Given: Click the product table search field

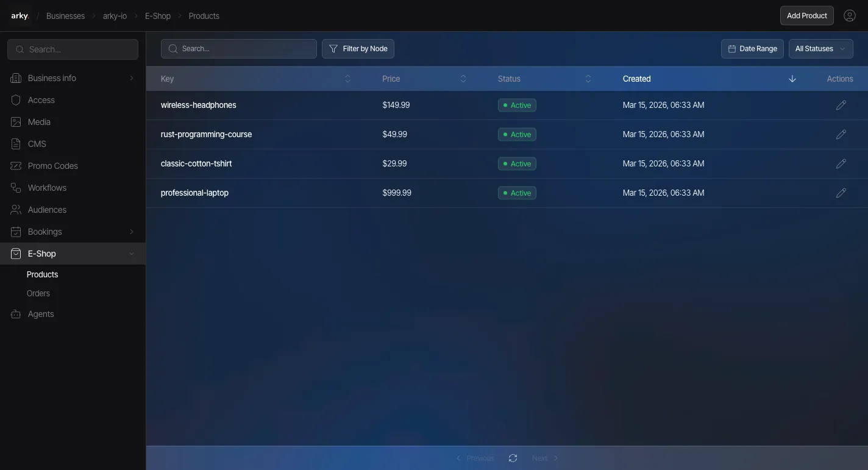Looking at the screenshot, I should click(x=238, y=49).
